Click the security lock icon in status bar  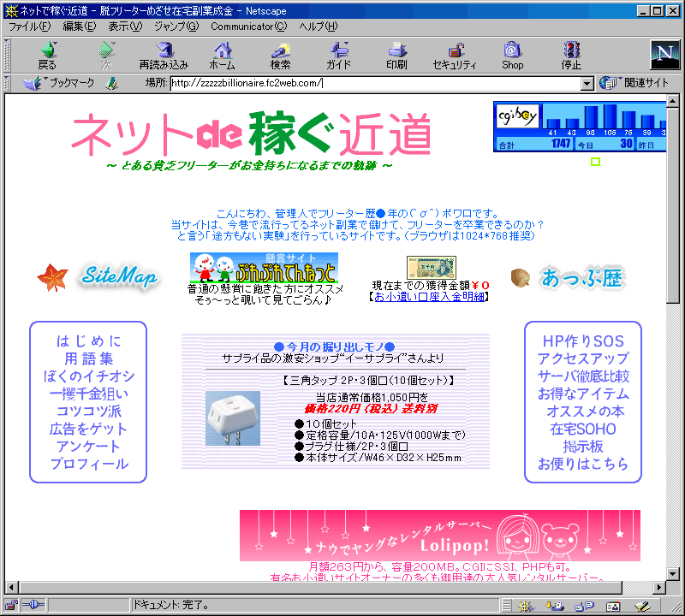11,605
